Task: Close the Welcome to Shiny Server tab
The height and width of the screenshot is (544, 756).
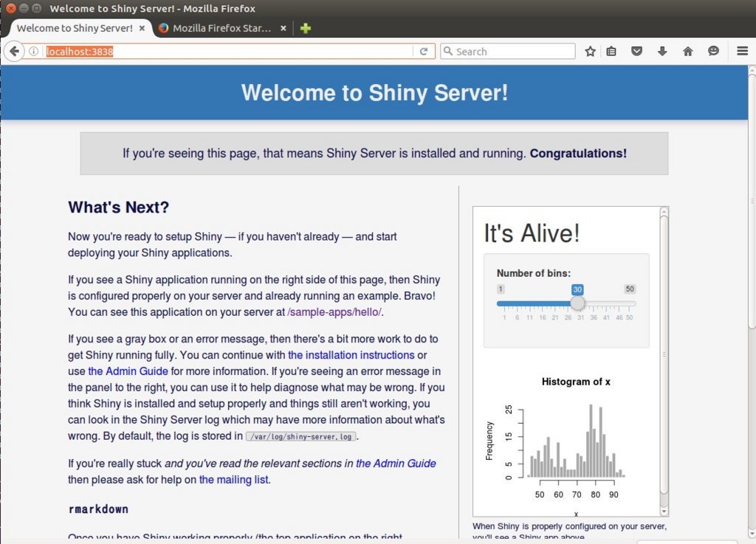Action: (x=142, y=29)
